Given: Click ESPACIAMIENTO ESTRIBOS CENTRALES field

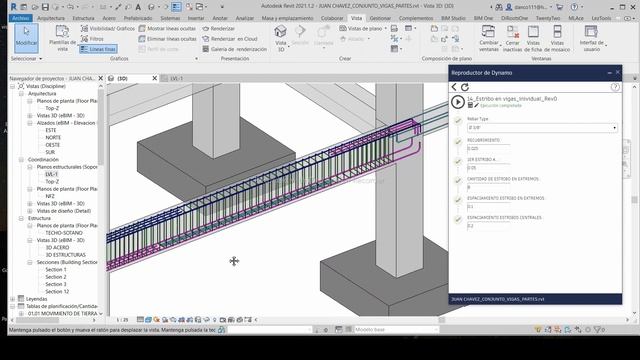Looking at the screenshot, I should pyautogui.click(x=489, y=226).
